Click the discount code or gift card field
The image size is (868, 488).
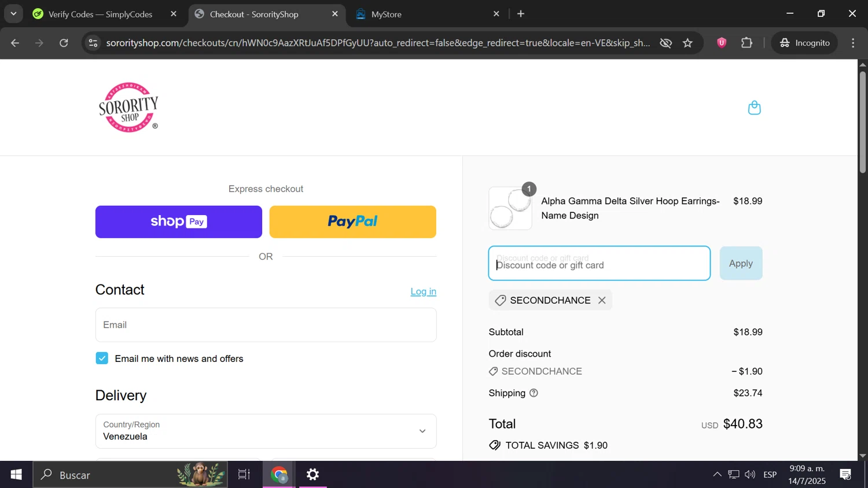tap(599, 264)
